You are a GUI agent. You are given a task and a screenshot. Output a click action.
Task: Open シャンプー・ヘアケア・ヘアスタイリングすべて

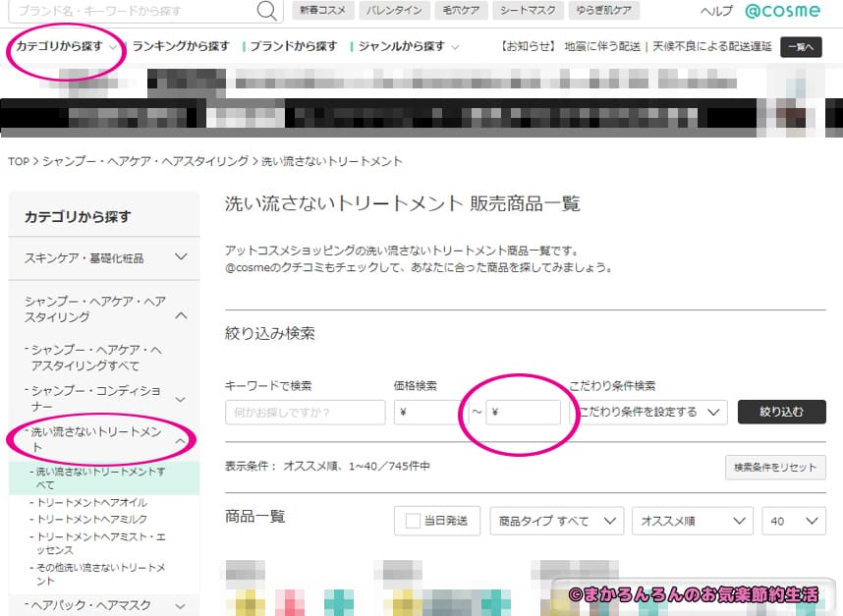(x=94, y=358)
